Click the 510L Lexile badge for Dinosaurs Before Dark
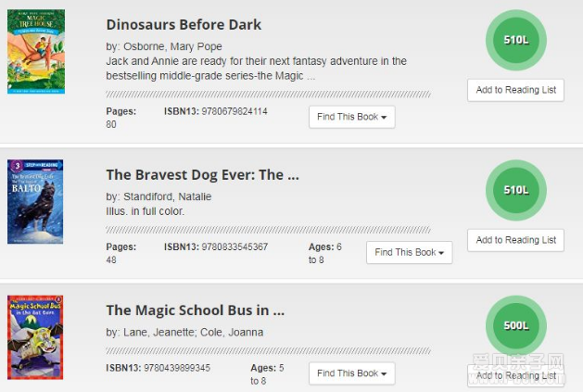This screenshot has width=583, height=392. (516, 40)
